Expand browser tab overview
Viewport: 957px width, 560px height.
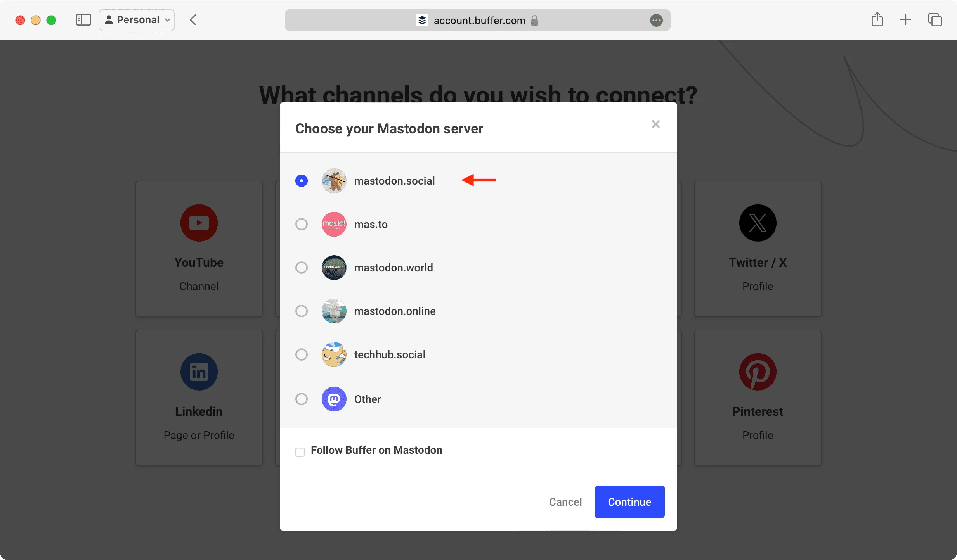pos(935,19)
